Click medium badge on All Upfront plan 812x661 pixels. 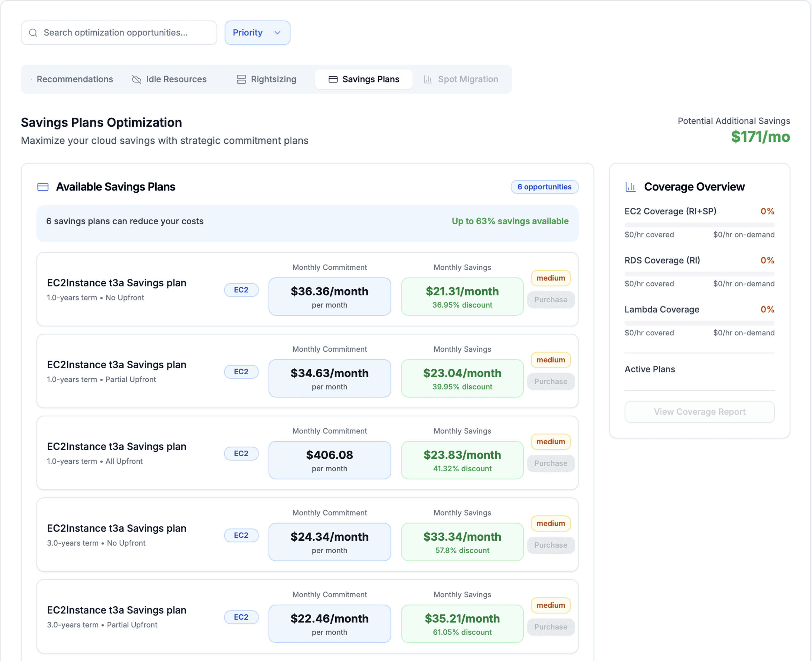click(551, 442)
